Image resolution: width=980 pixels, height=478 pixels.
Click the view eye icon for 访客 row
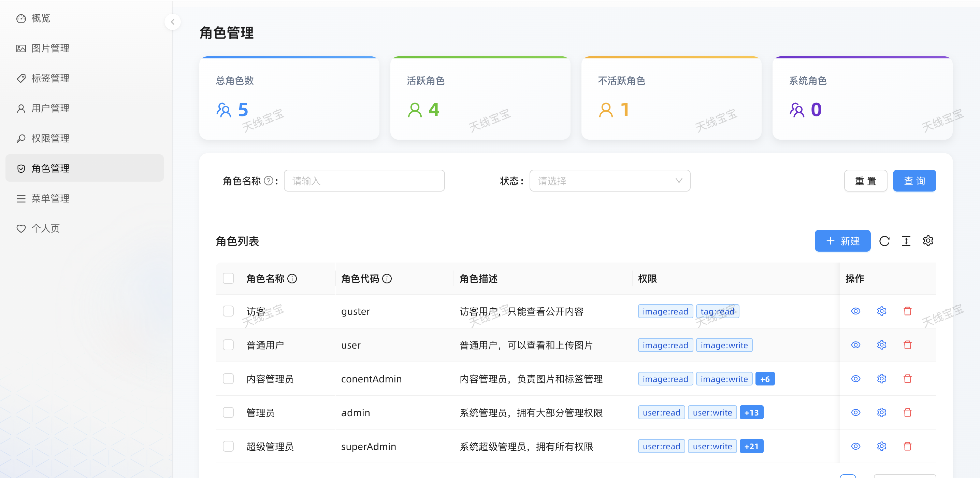[855, 311]
